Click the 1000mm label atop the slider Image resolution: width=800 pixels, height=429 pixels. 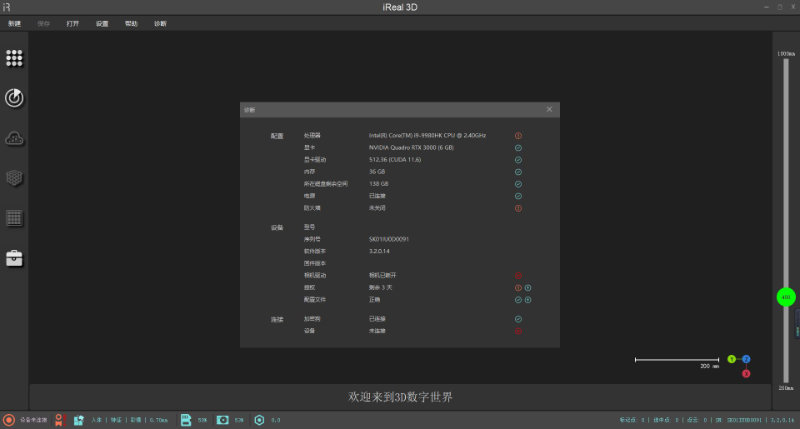coord(786,54)
